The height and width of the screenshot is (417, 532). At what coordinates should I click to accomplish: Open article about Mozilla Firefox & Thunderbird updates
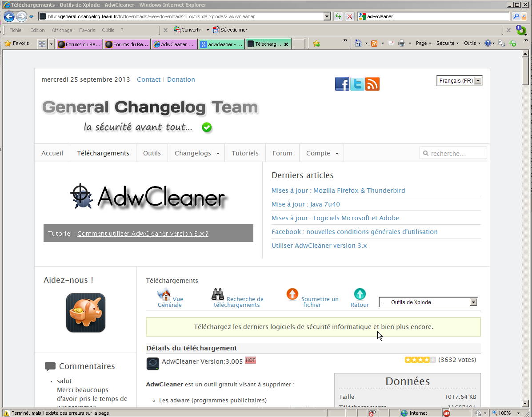click(x=338, y=191)
